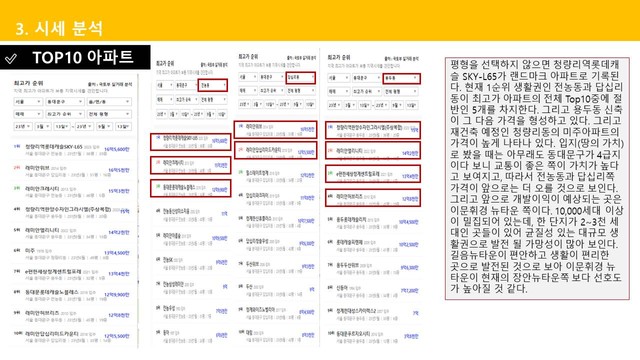Open the 3월 start-month dropdown in the leftmost panel

(x=43, y=127)
